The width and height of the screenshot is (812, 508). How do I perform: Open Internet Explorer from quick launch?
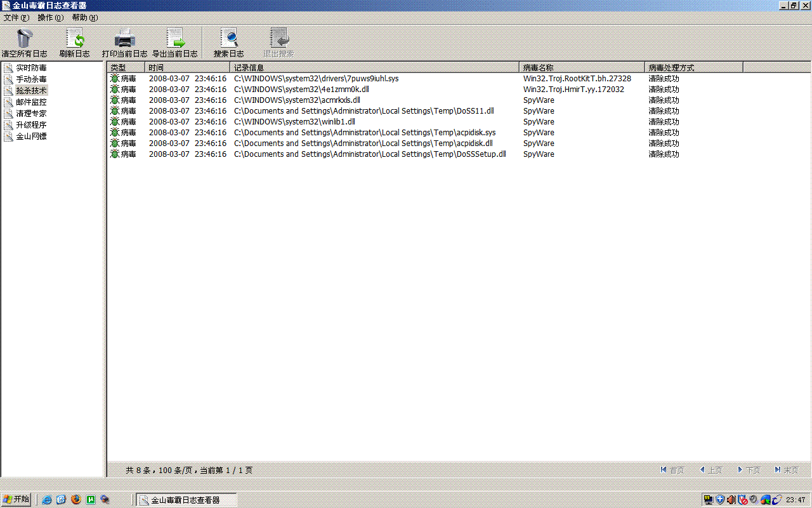(46, 500)
